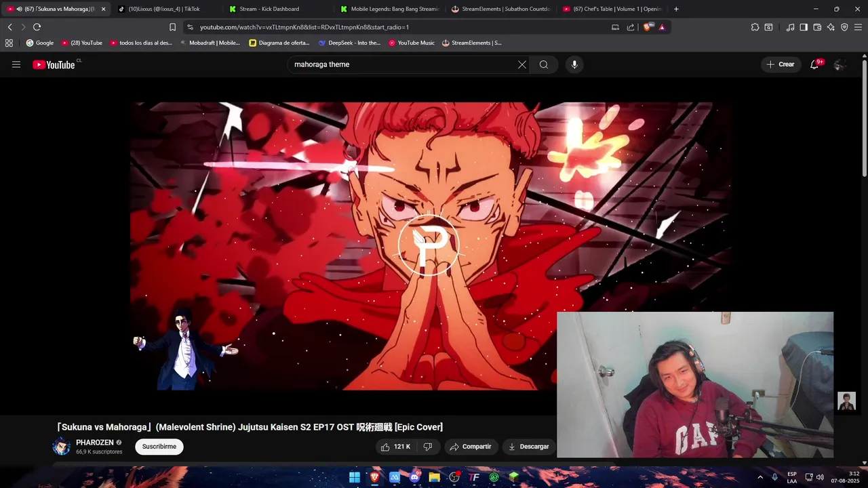The height and width of the screenshot is (488, 868).
Task: Open the YouTube hamburger guide menu
Action: click(x=16, y=64)
